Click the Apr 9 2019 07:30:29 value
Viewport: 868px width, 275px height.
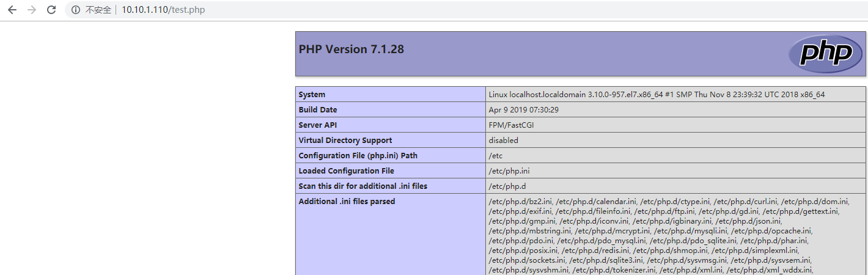(524, 110)
